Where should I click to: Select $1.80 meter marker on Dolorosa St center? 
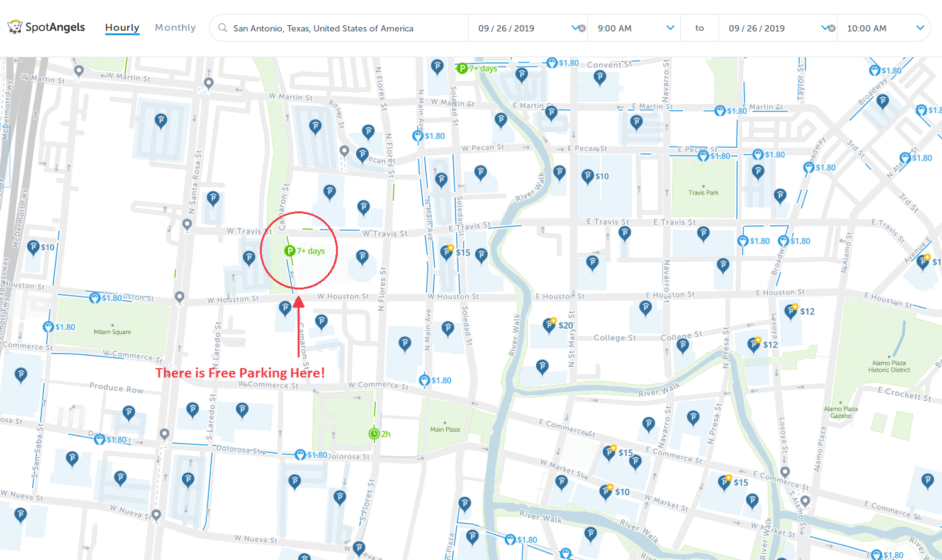point(301,455)
